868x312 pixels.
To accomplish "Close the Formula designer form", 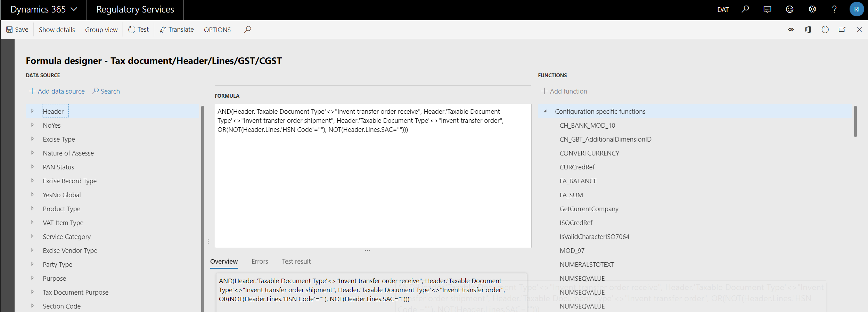I will click(x=859, y=30).
